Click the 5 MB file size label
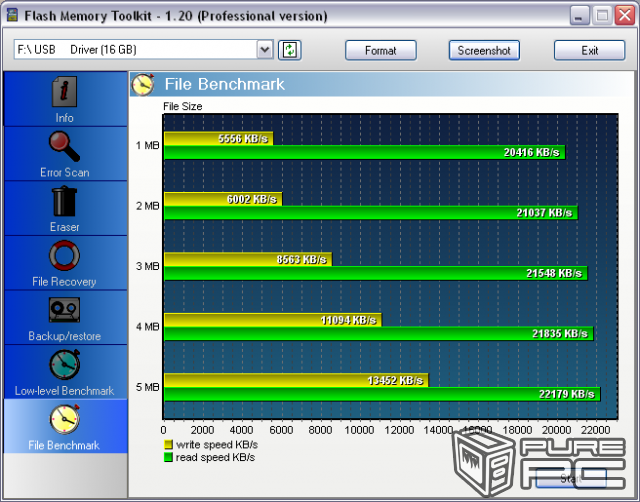640x502 pixels. point(147,387)
